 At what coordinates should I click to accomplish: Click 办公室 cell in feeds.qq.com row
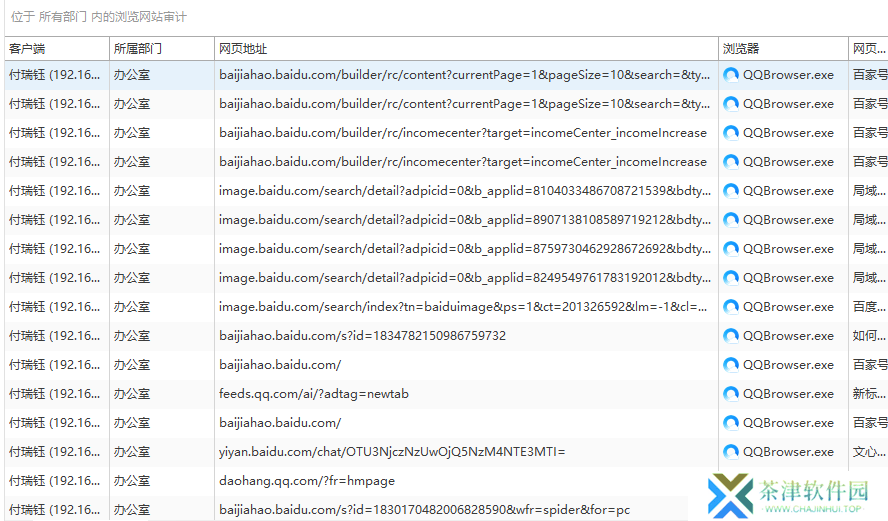coord(132,394)
